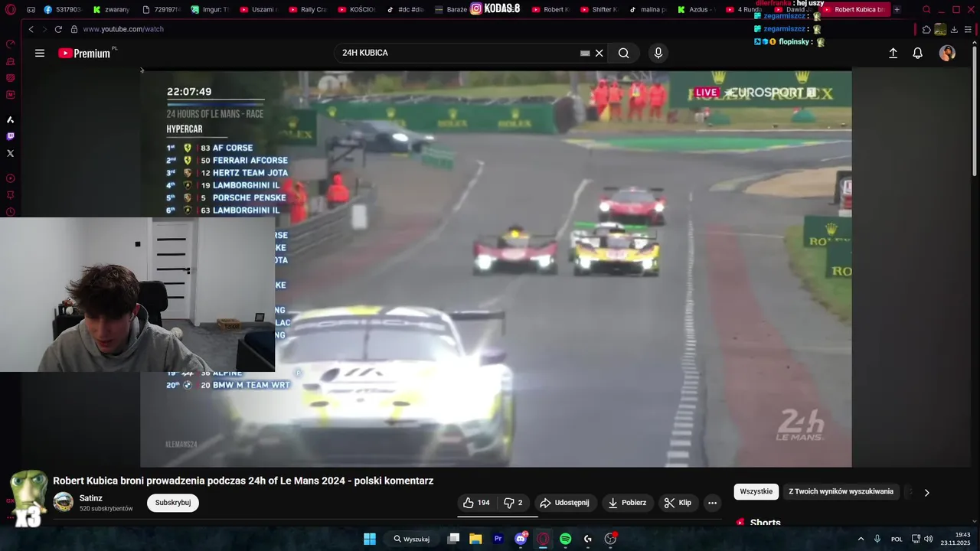Open Discord from the taskbar
The image size is (980, 551).
(521, 539)
